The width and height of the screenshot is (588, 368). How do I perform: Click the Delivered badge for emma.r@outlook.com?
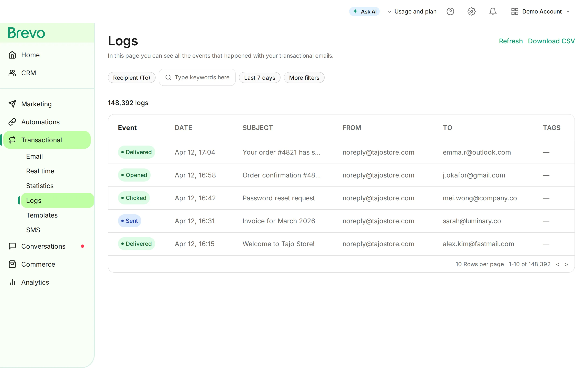[x=137, y=152]
